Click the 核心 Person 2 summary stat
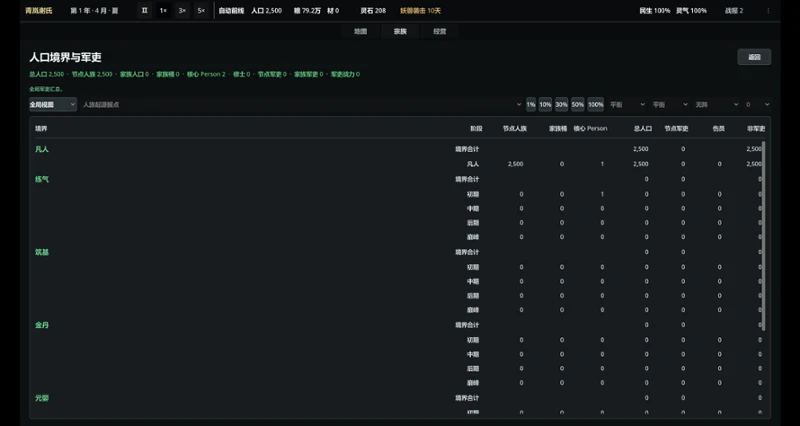This screenshot has width=800, height=426. click(206, 74)
